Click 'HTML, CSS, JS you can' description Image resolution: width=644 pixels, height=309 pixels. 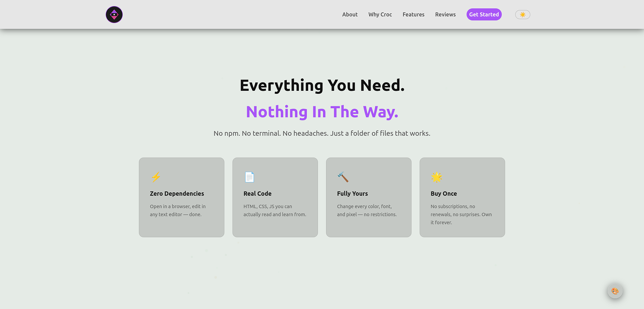point(275,210)
